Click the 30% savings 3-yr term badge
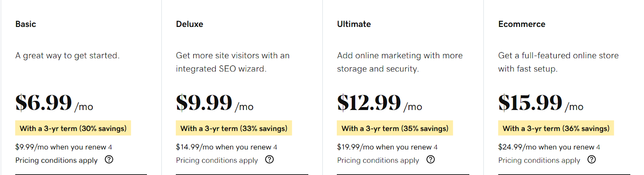This screenshot has width=644, height=175. pyautogui.click(x=73, y=128)
